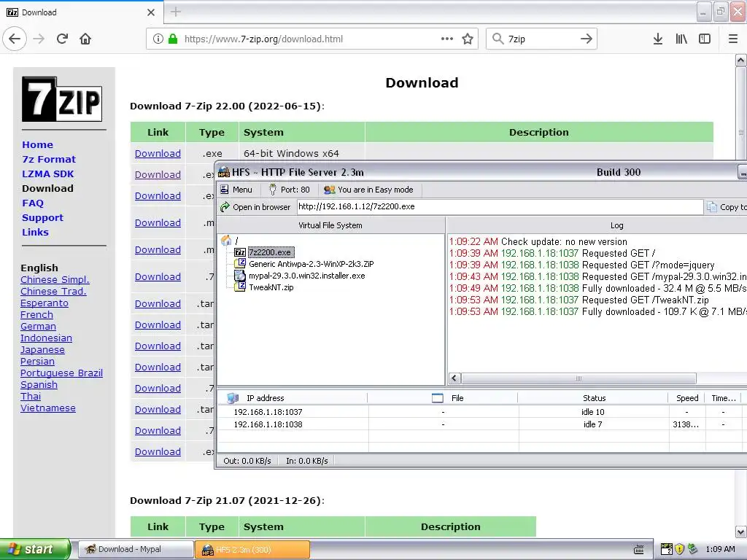Open the browser Downloads arrow icon

[658, 39]
